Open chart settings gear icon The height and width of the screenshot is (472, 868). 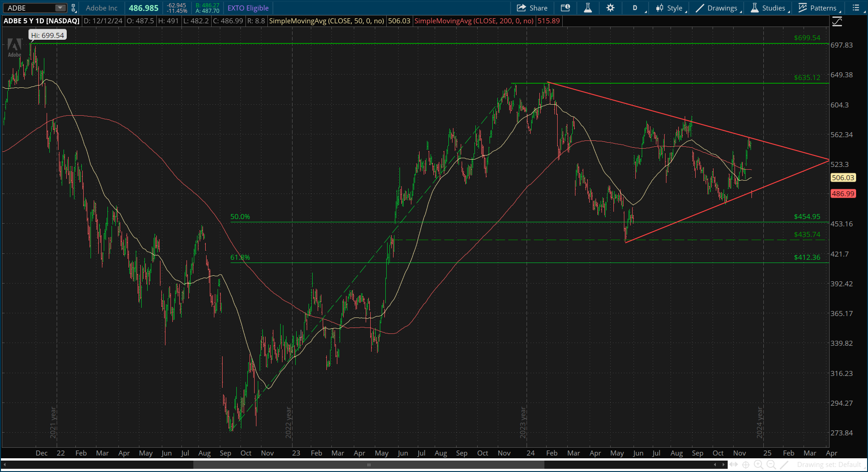[611, 8]
